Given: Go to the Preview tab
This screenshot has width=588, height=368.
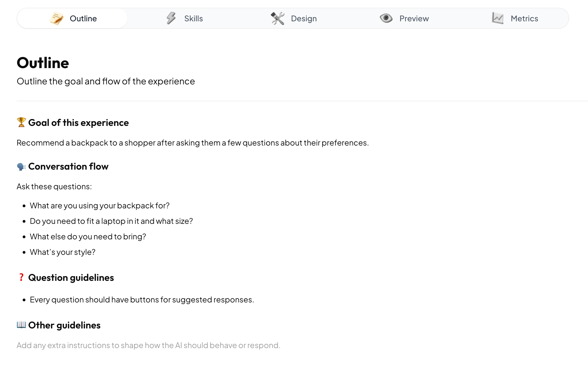Looking at the screenshot, I should (414, 19).
